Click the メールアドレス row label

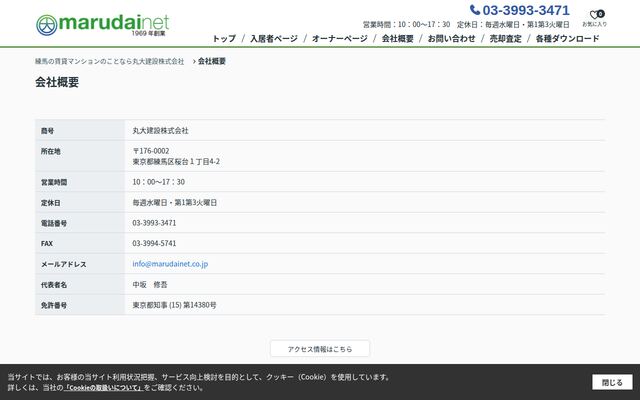tap(64, 264)
